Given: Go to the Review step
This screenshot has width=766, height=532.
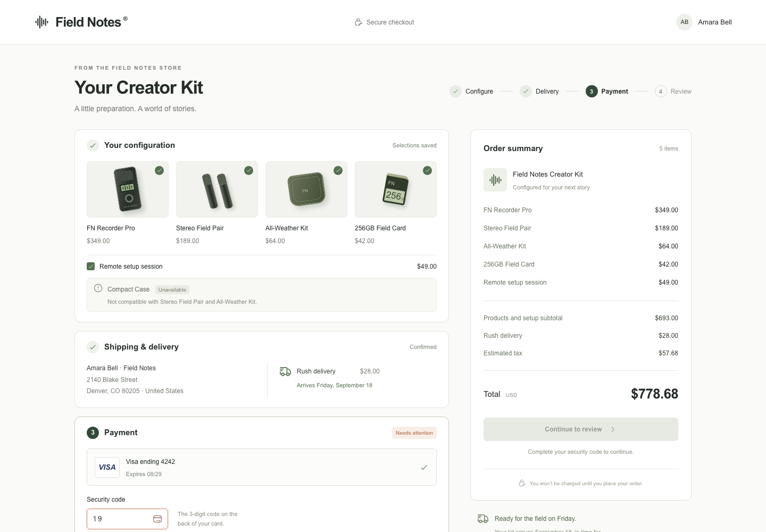Looking at the screenshot, I should click(x=673, y=92).
